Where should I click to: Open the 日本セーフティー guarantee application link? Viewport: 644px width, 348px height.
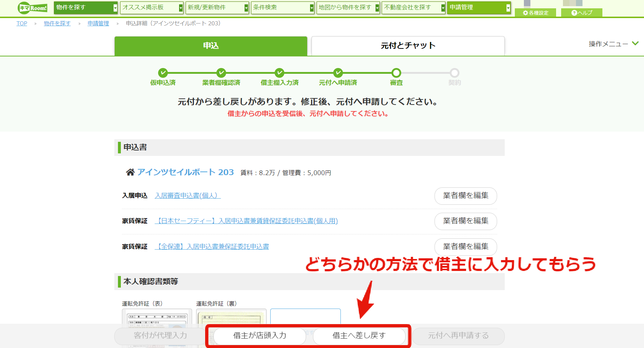(x=246, y=221)
